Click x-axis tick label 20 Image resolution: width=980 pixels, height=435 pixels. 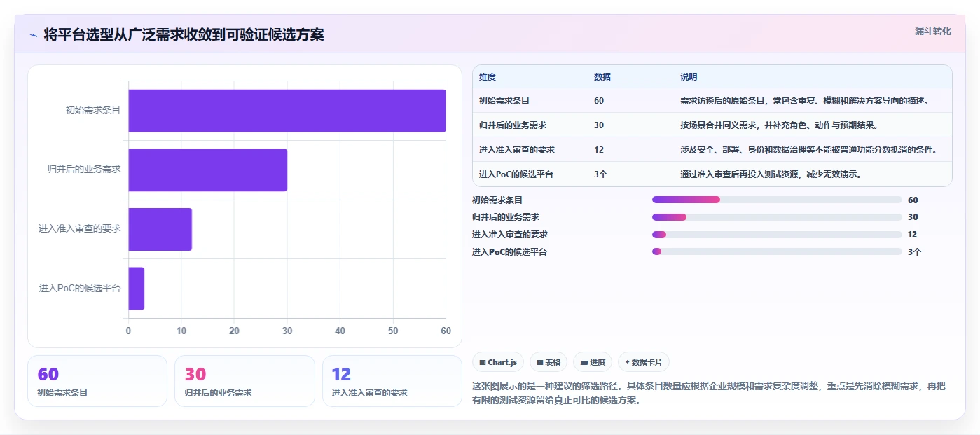click(x=234, y=331)
